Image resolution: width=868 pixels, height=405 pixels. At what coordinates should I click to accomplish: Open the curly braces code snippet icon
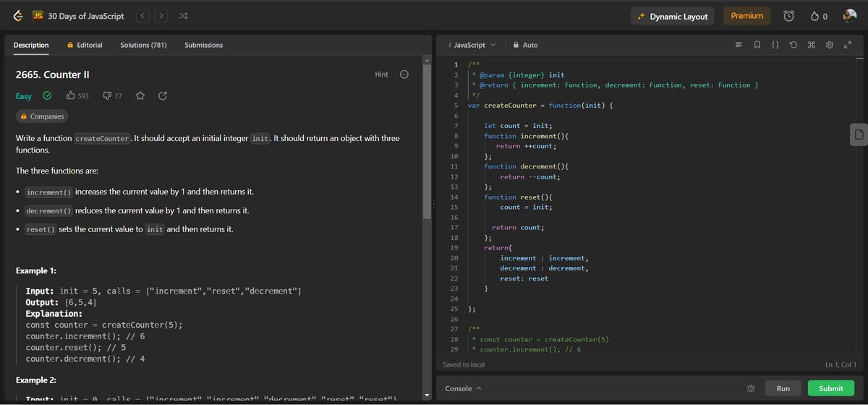coord(775,45)
